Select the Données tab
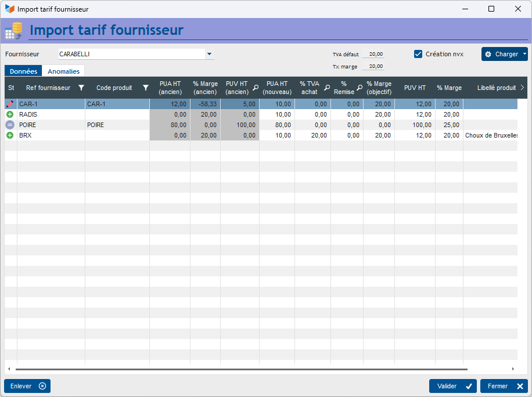The width and height of the screenshot is (532, 397). [23, 71]
